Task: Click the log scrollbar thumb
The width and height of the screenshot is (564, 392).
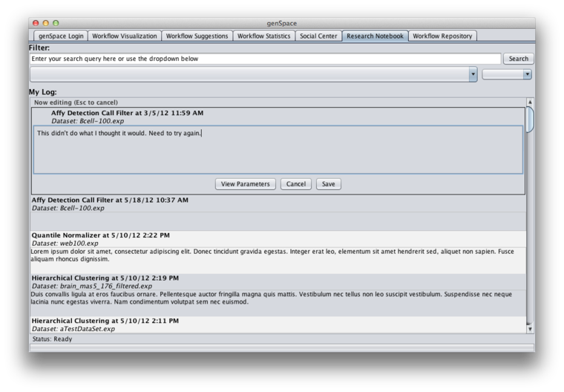Action: pos(530,120)
